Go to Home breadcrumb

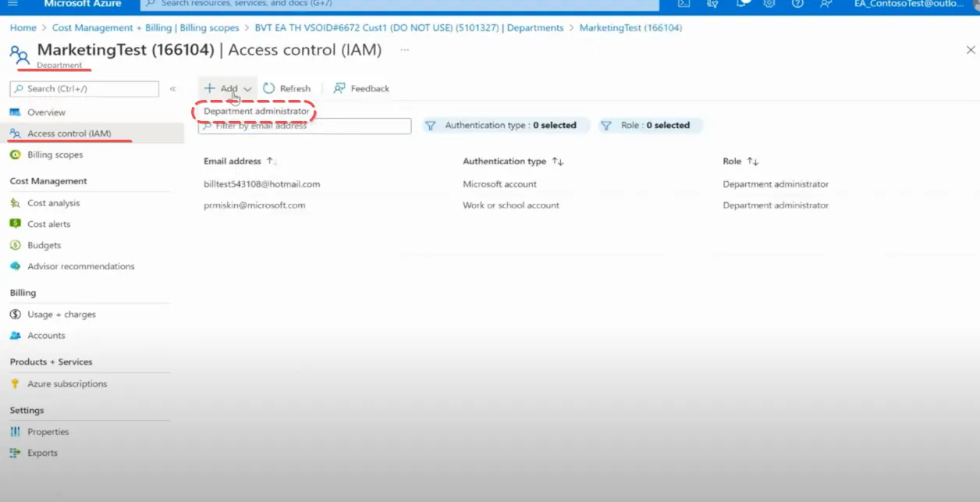[23, 27]
